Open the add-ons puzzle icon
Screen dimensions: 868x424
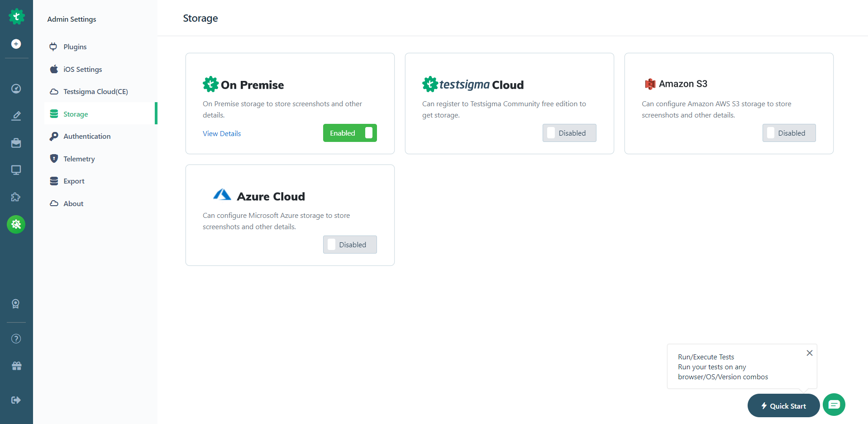pyautogui.click(x=16, y=197)
